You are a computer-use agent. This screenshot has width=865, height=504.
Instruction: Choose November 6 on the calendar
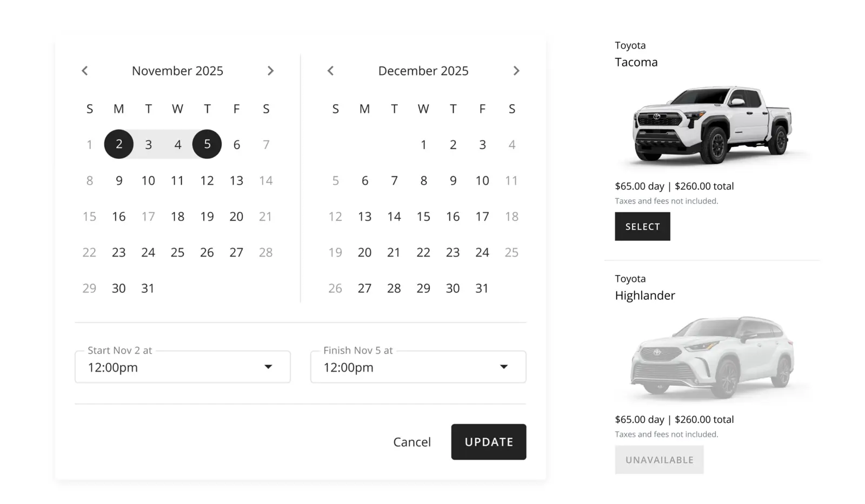(236, 144)
